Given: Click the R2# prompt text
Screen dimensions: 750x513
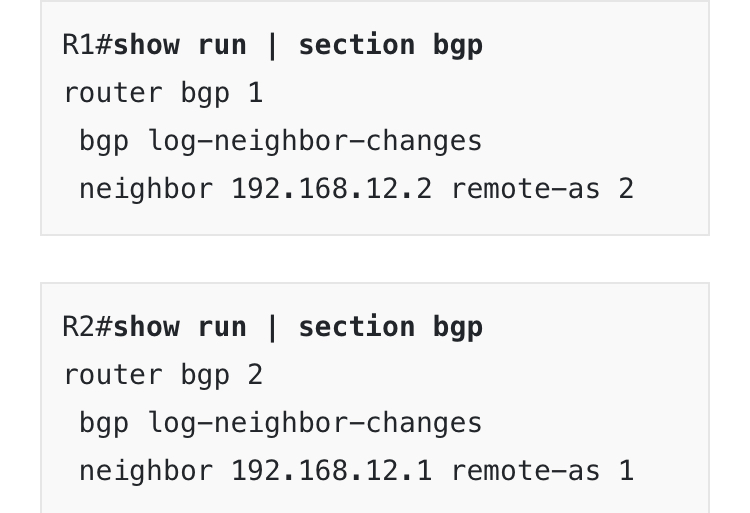Looking at the screenshot, I should 88,327.
